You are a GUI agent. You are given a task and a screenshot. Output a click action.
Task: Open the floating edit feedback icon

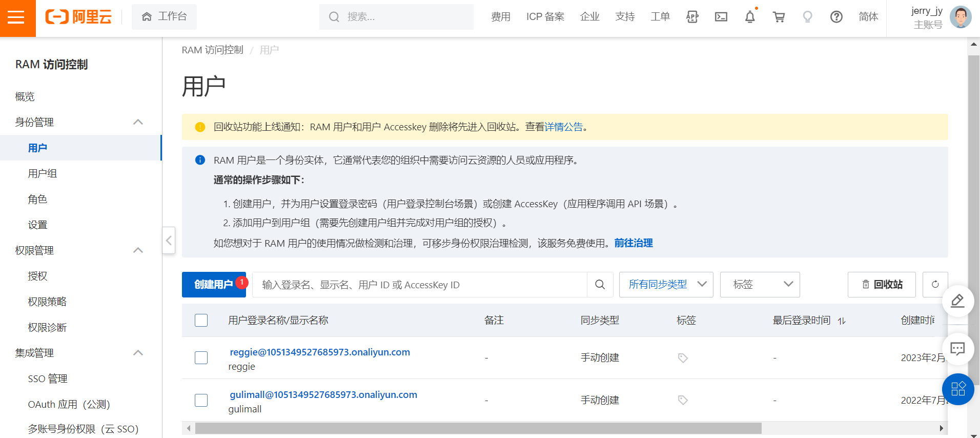(958, 301)
